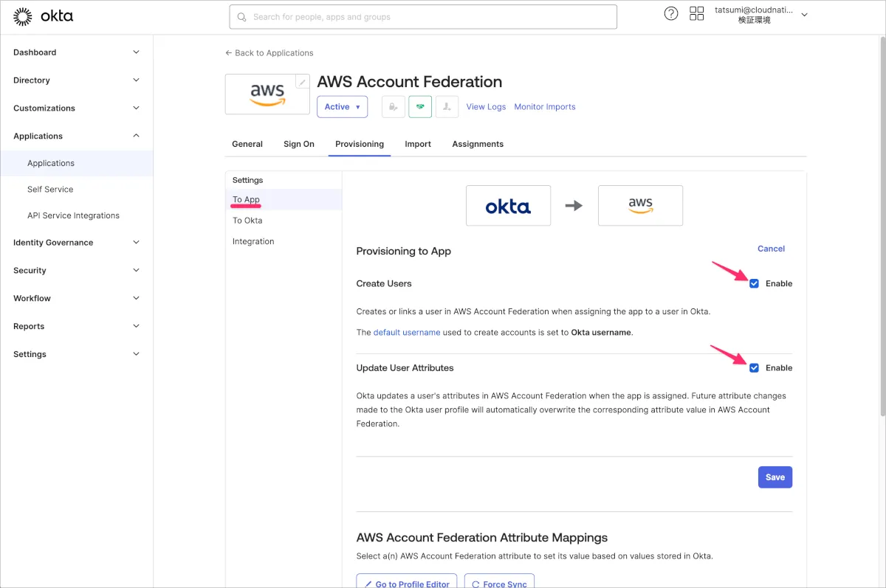This screenshot has width=886, height=588.
Task: Click the pencil edit icon on AWS logo
Action: [302, 82]
